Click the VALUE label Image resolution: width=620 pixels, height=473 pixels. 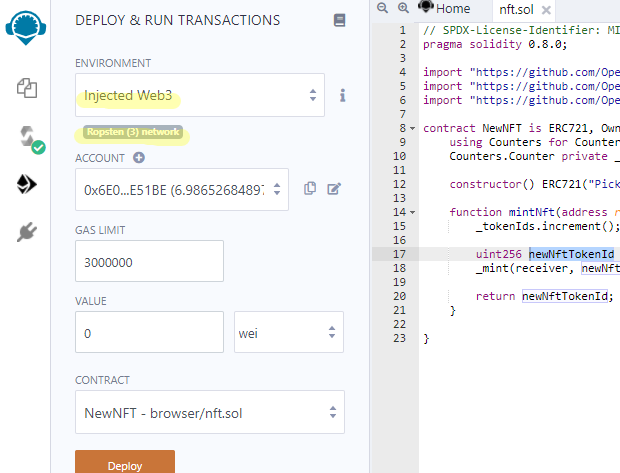[x=91, y=301]
